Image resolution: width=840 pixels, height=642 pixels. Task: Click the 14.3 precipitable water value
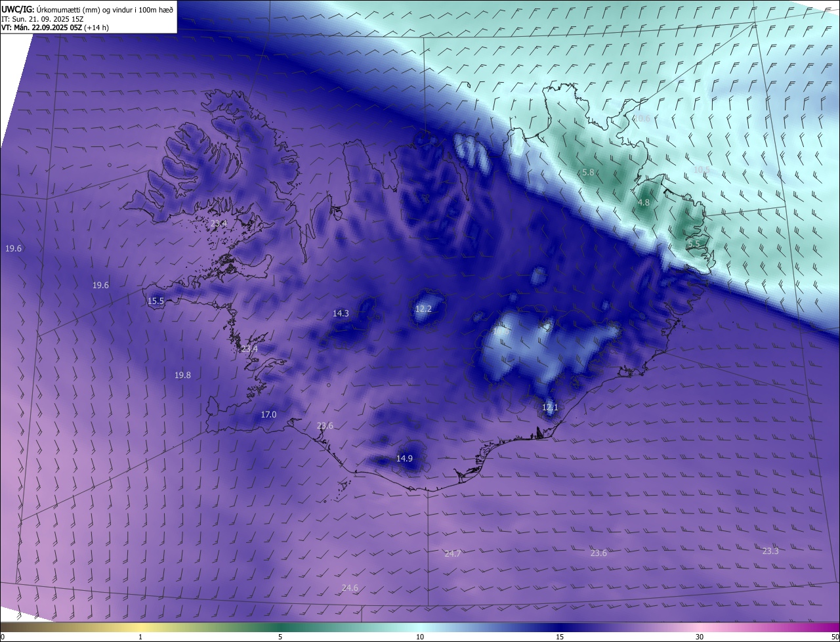pos(341,314)
